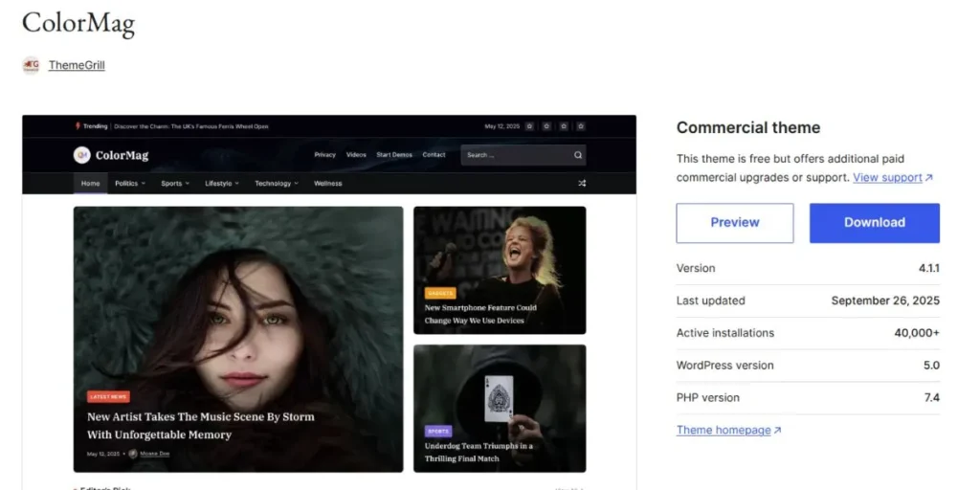This screenshot has width=980, height=490.
Task: Select the September 26, 2025 date
Action: coord(885,301)
